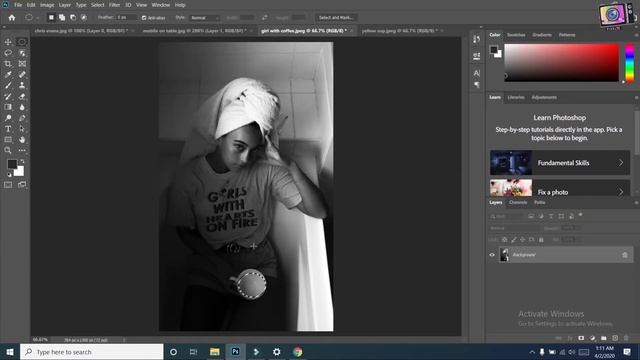Select the Elliptical Marquee tool
The image size is (640, 360).
pos(22,42)
